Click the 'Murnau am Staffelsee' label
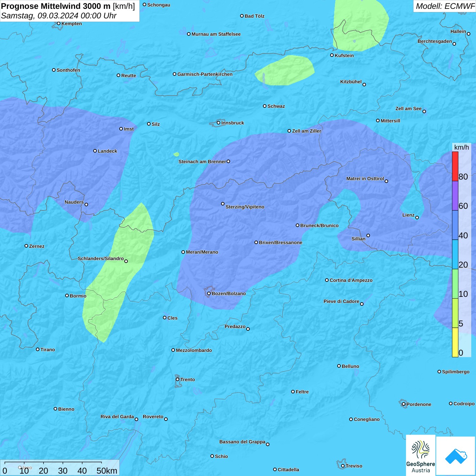Viewport: 476px width, 476px height. (x=216, y=34)
